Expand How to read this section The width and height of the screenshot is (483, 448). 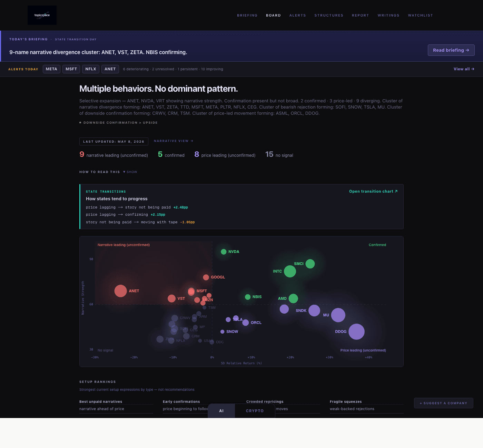[x=130, y=172]
